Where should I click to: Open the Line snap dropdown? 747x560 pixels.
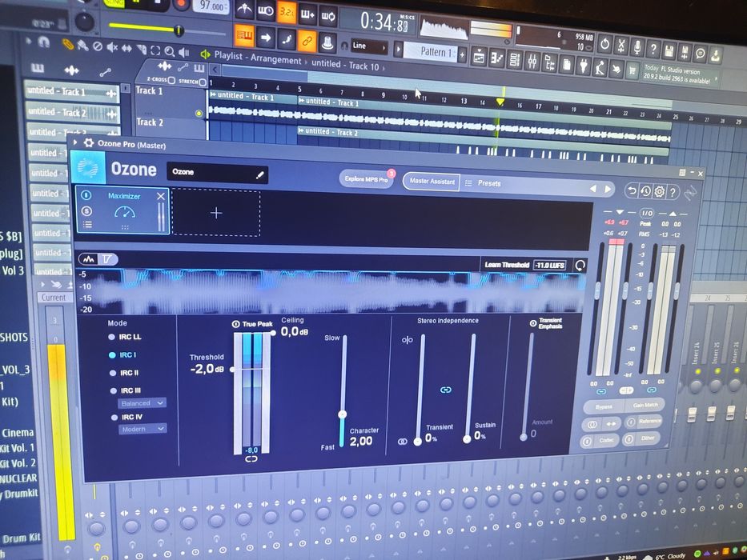tap(369, 46)
